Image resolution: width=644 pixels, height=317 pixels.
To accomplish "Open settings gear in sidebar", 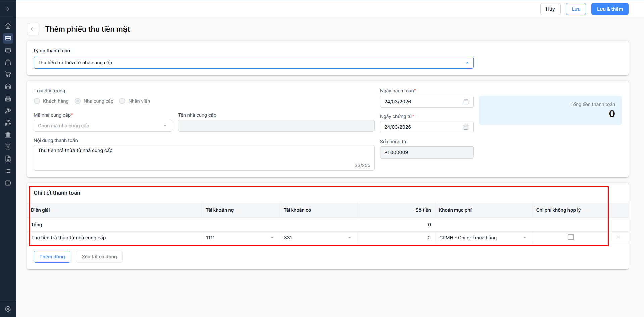I will tap(8, 309).
